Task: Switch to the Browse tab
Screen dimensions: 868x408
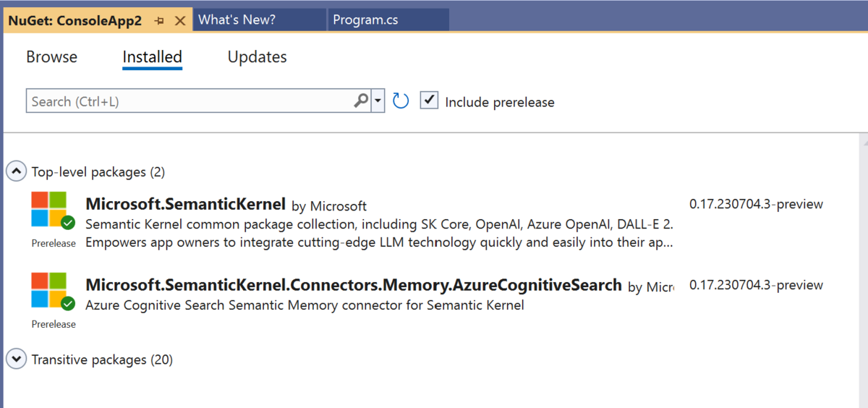Action: coord(51,57)
